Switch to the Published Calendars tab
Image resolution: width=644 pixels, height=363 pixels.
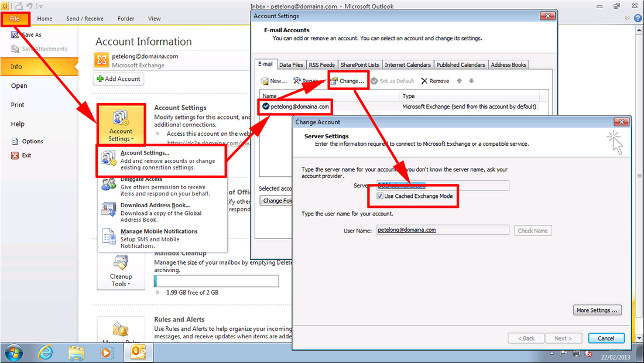point(460,65)
